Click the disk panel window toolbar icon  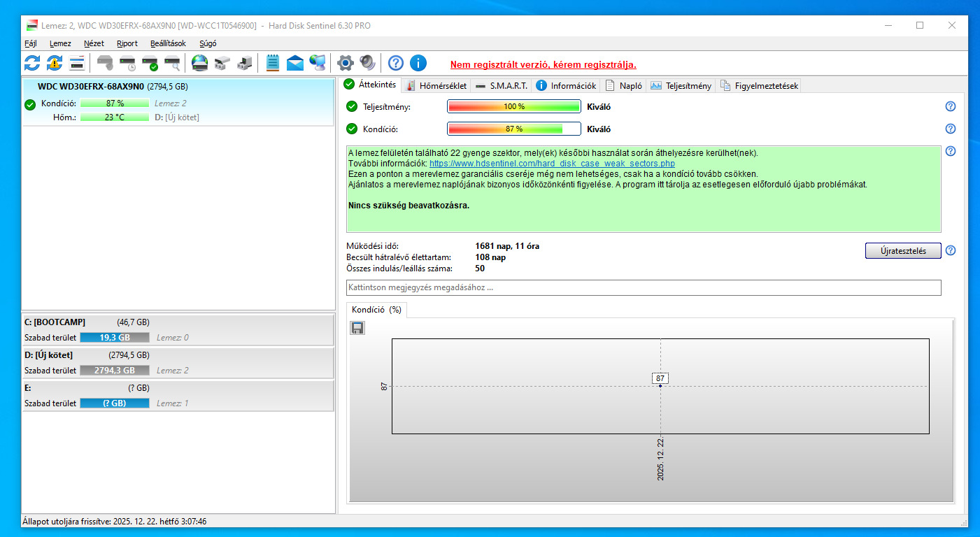(77, 64)
